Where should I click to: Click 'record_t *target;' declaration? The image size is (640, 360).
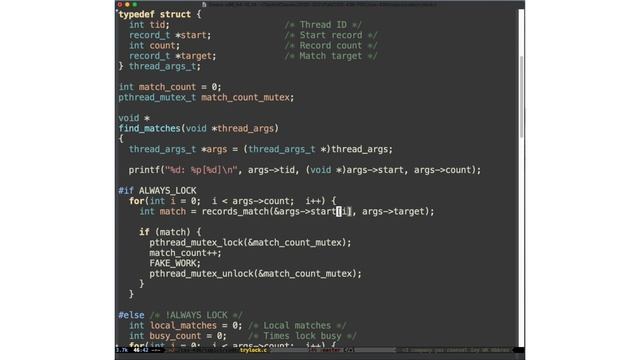pyautogui.click(x=172, y=56)
